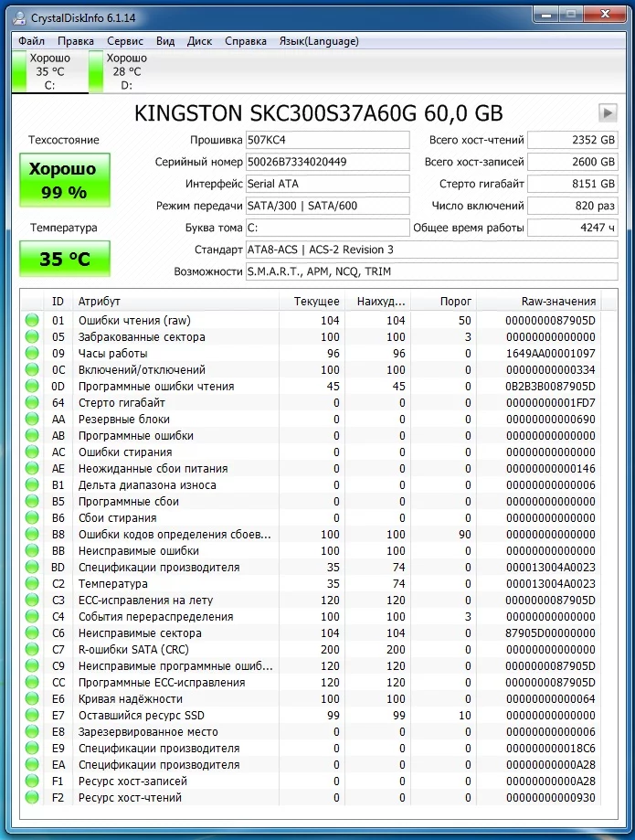Click status circle for Резервные блоки row
Screen dimensions: 635x840
pyautogui.click(x=32, y=419)
